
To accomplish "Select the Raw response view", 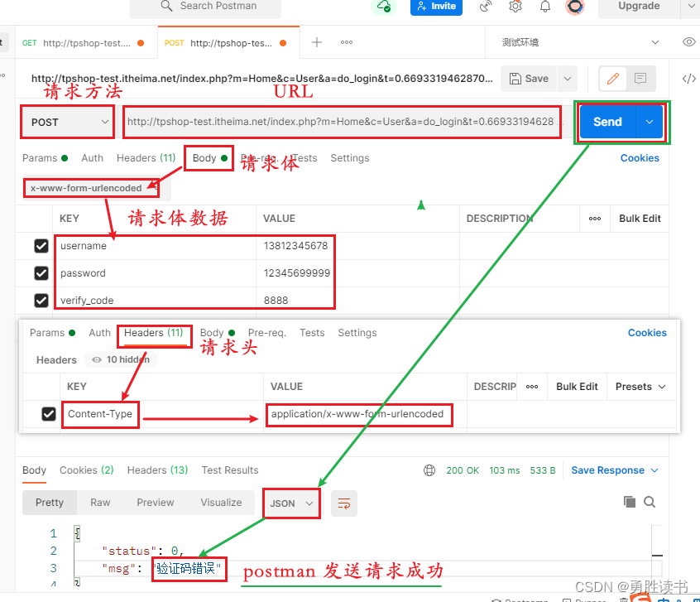I will click(x=100, y=503).
